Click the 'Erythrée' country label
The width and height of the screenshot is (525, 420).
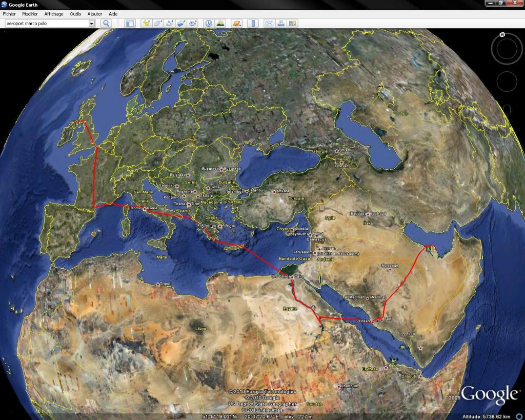coord(370,369)
